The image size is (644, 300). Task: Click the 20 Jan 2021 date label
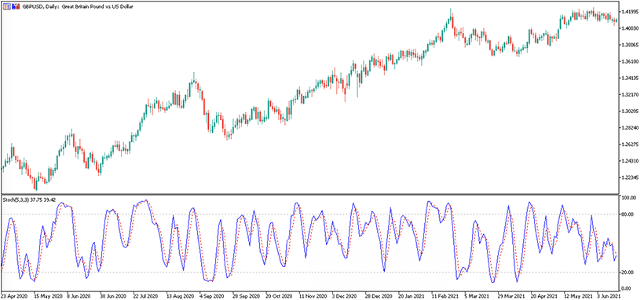click(x=411, y=296)
